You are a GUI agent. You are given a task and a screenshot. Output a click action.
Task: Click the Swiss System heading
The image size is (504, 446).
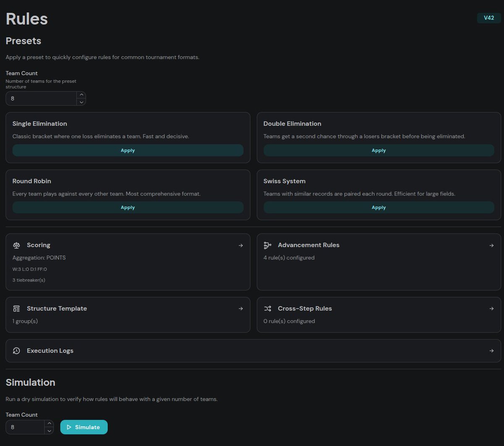(284, 181)
